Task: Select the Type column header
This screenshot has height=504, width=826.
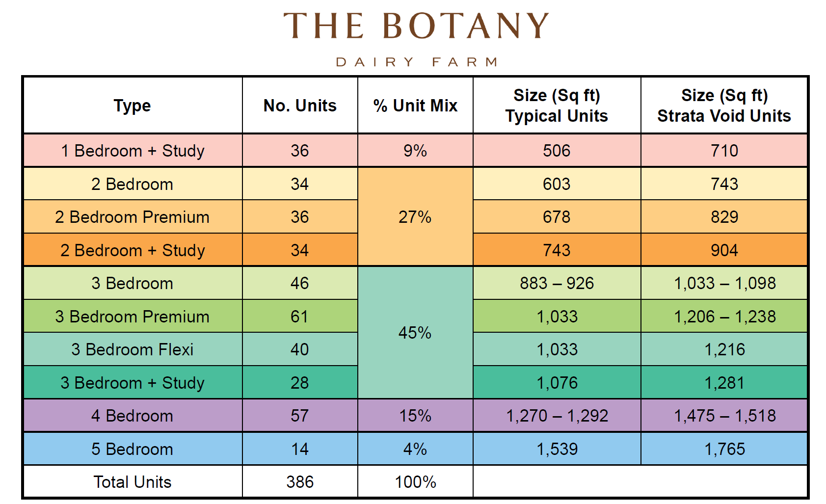Action: pyautogui.click(x=133, y=105)
